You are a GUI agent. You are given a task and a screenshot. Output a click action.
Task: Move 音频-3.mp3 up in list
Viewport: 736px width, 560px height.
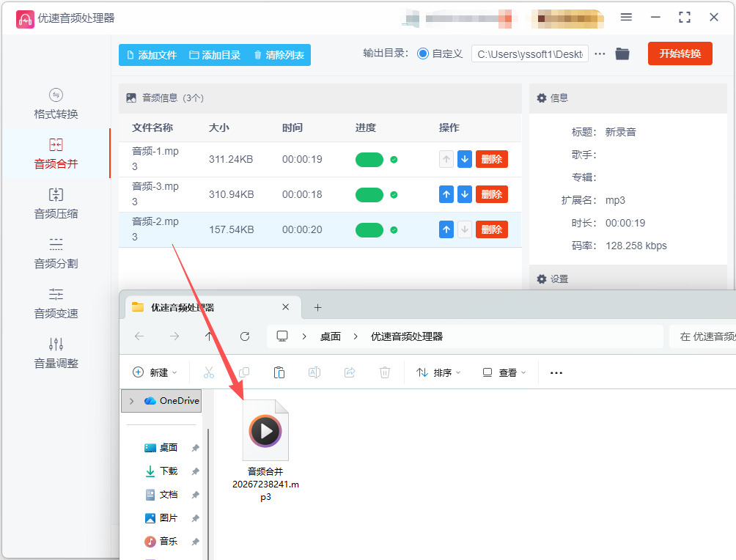pyautogui.click(x=446, y=194)
